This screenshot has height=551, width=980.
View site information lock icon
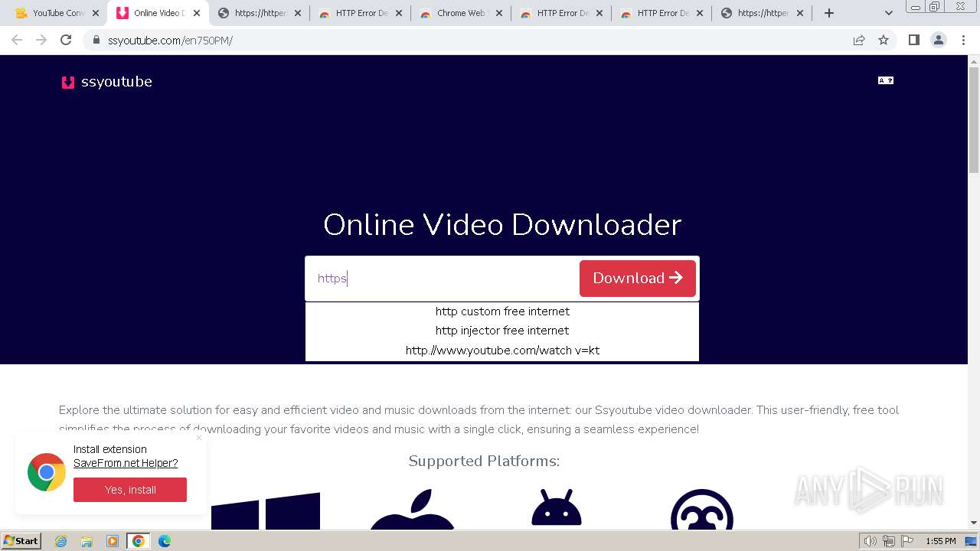pos(96,41)
